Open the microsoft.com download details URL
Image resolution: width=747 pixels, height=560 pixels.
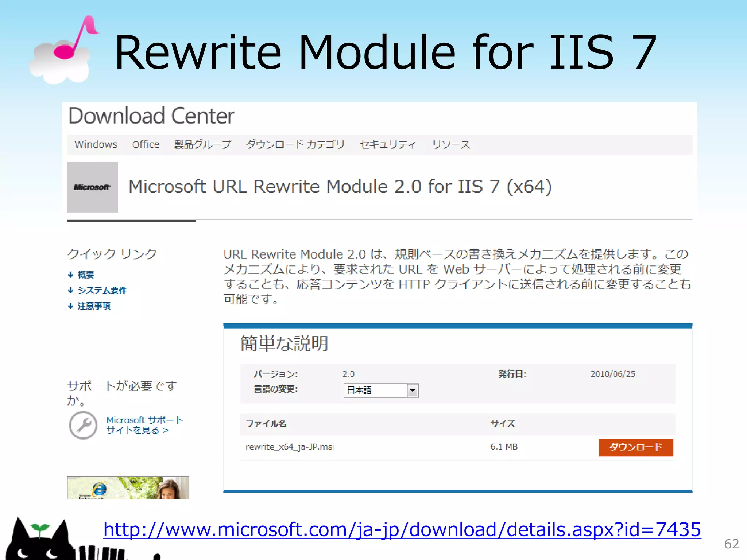pos(402,529)
